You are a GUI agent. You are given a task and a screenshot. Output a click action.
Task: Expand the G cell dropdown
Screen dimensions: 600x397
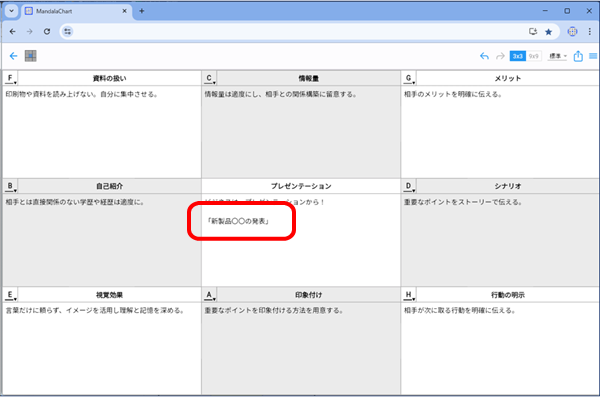pos(409,78)
